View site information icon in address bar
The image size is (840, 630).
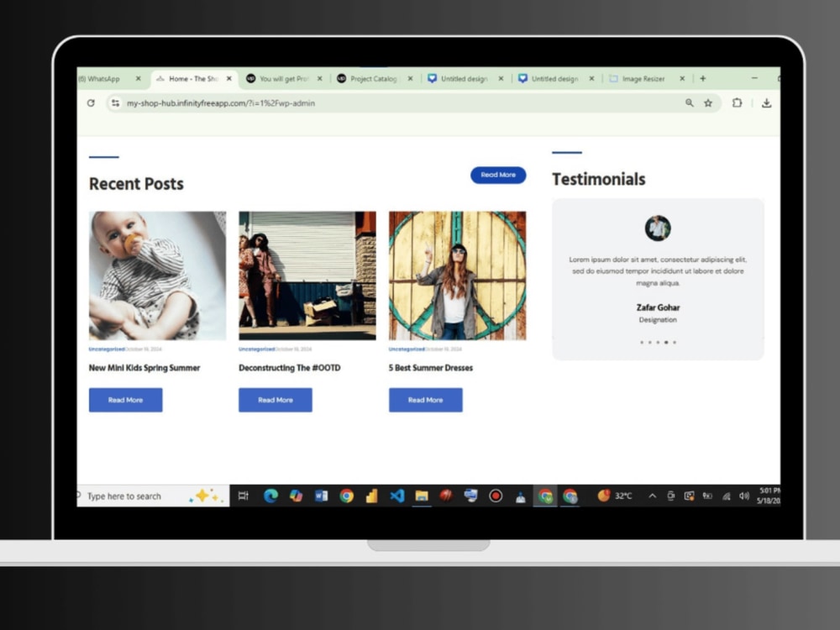click(x=115, y=102)
